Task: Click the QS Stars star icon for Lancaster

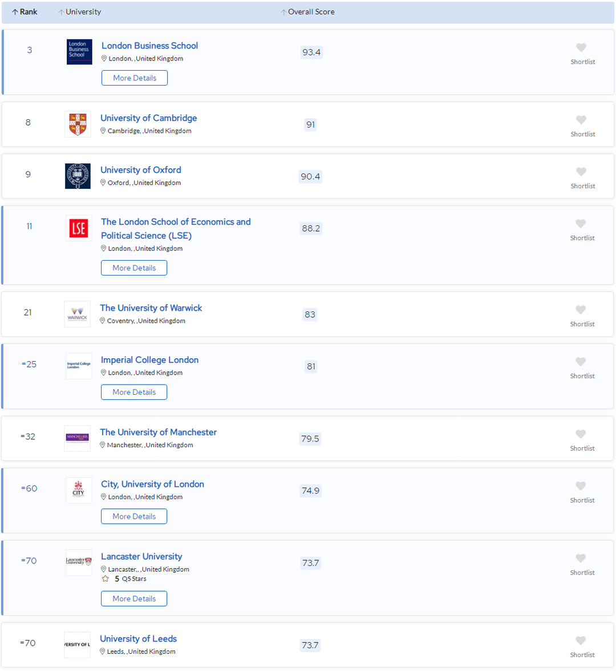Action: [x=106, y=579]
